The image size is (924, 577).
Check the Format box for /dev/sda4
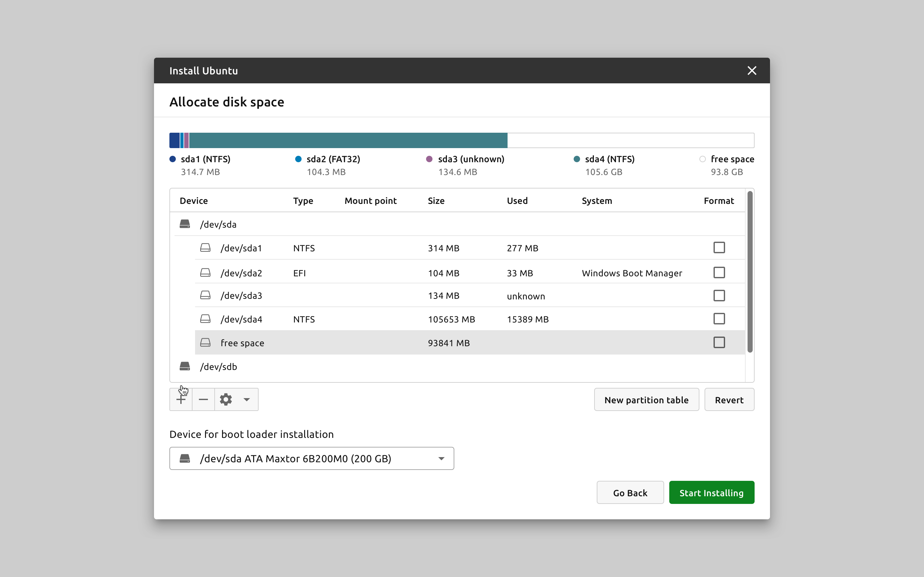719,319
